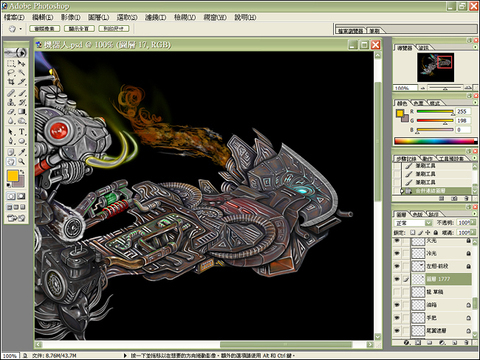Select the Healing Brush tool
The height and width of the screenshot is (360, 480).
11,93
